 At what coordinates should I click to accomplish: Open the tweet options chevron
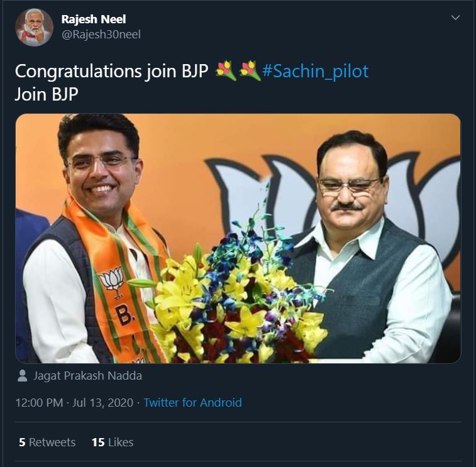point(456,18)
